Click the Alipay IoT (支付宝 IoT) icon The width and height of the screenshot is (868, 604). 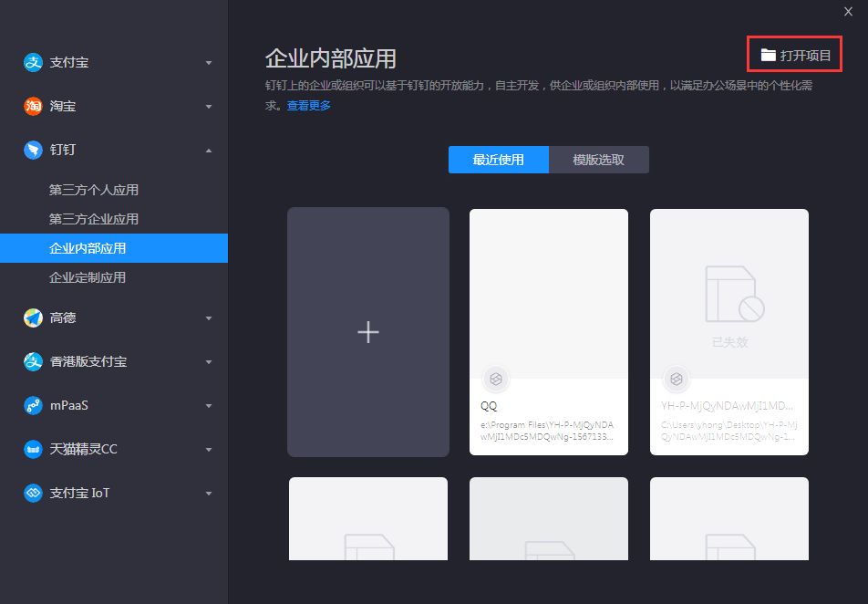34,493
